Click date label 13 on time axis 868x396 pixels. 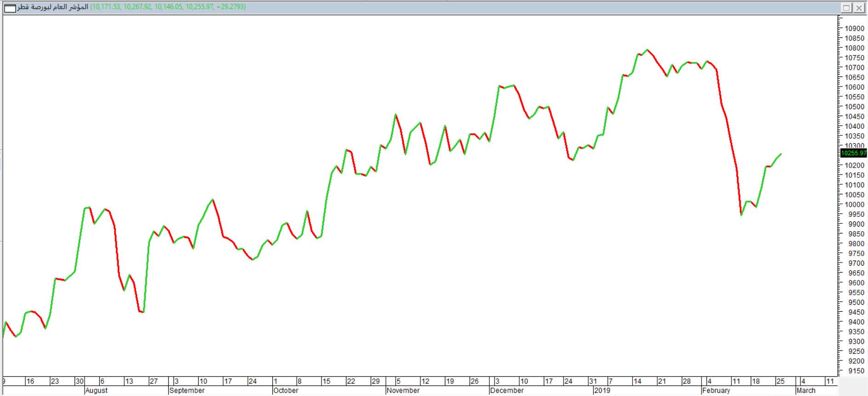pyautogui.click(x=129, y=381)
